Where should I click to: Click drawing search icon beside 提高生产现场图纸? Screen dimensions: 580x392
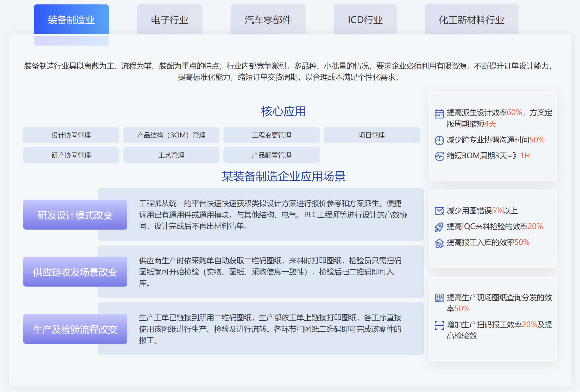[439, 298]
